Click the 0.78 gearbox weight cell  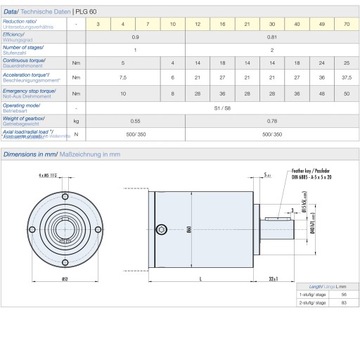tap(272, 121)
